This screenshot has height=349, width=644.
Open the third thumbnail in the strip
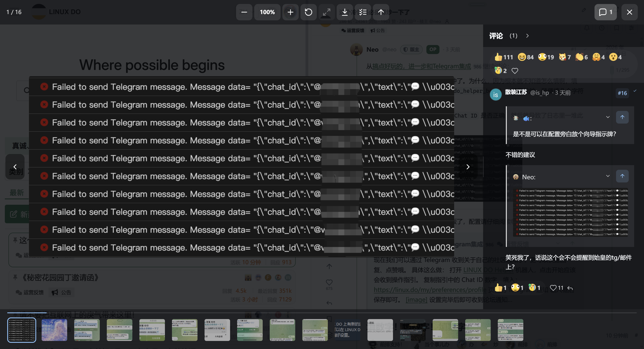click(x=87, y=330)
